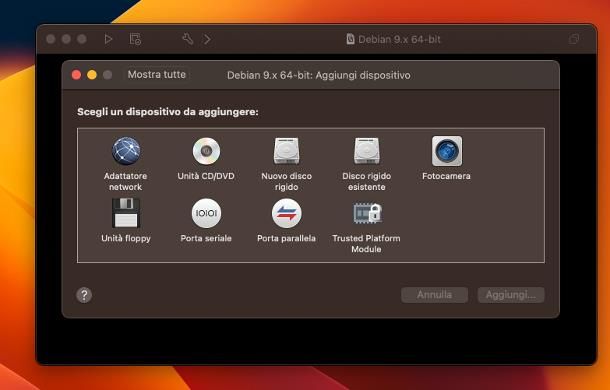Click the 'Nuovo disco rigido' label text
This screenshot has width=610, height=390.
coord(286,181)
